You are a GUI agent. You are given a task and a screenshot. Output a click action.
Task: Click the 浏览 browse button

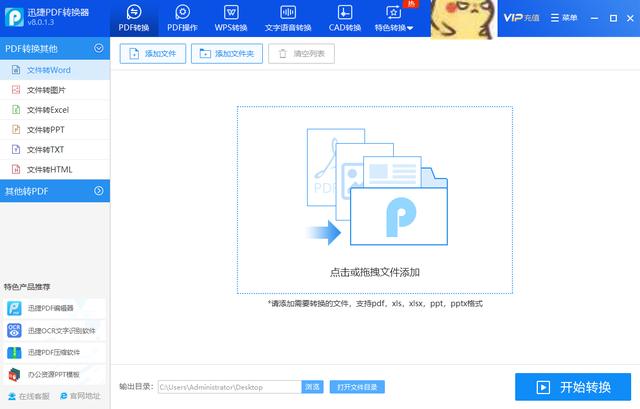(312, 387)
